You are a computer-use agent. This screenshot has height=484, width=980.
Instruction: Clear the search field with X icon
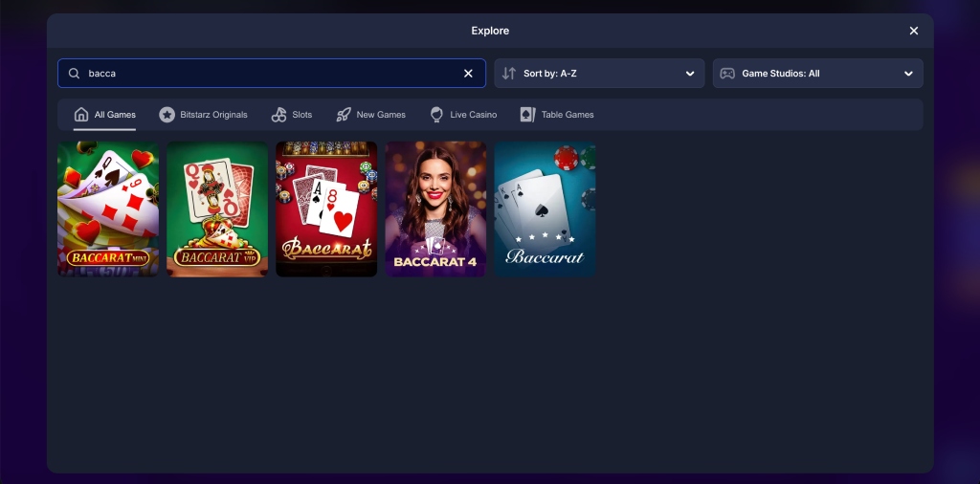point(468,73)
